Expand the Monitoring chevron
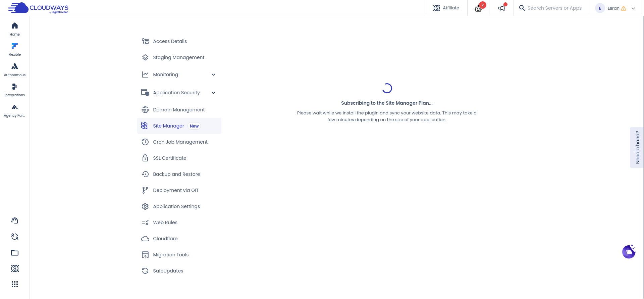This screenshot has width=644, height=299. [214, 74]
